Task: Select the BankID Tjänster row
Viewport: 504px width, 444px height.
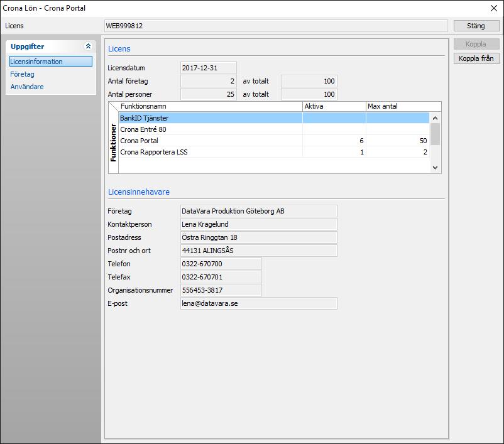Action: coord(274,118)
